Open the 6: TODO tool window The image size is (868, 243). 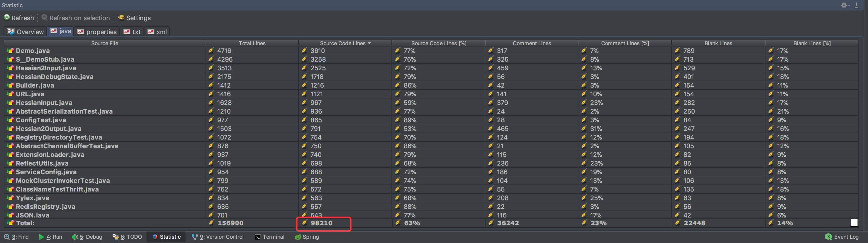coord(127,237)
